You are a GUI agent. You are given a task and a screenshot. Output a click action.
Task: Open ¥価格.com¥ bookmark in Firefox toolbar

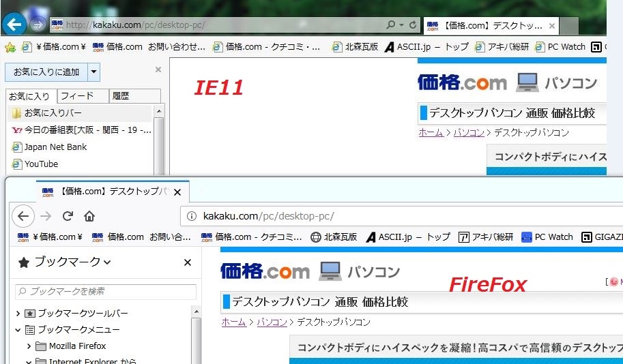click(x=50, y=237)
